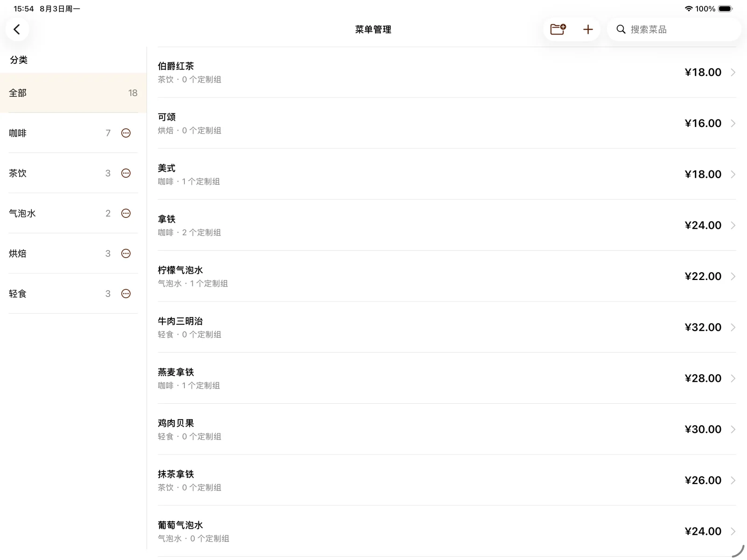
Task: Open more options for 烘焙 category
Action: (x=126, y=253)
